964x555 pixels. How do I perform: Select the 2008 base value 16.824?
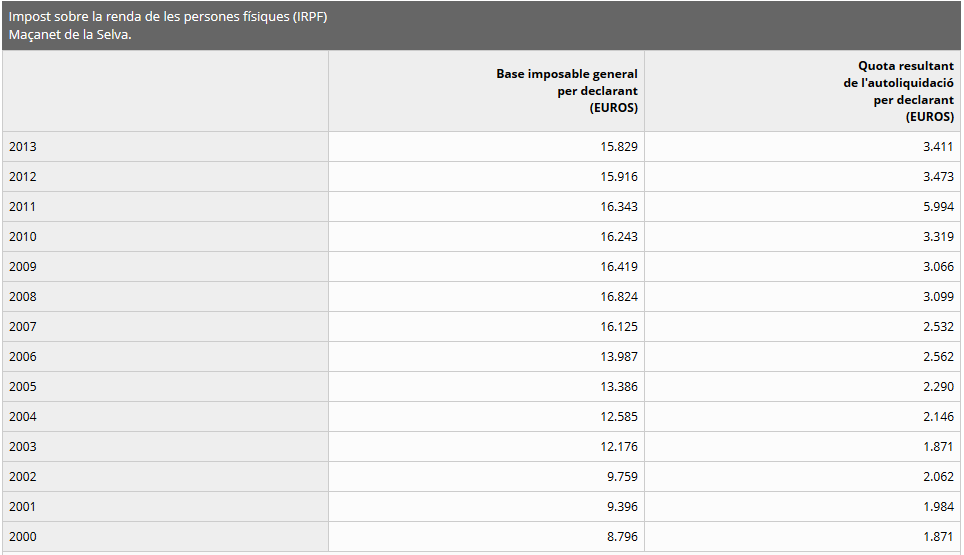pyautogui.click(x=619, y=297)
